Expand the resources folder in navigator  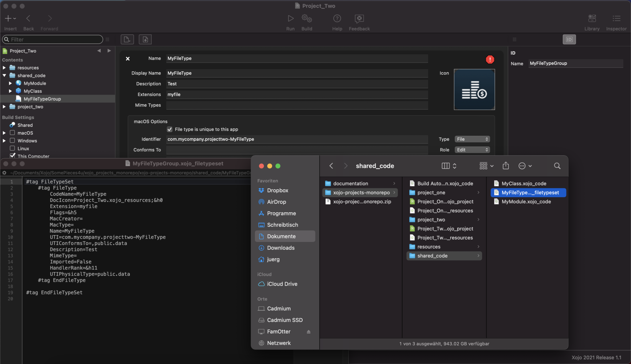pyautogui.click(x=4, y=68)
